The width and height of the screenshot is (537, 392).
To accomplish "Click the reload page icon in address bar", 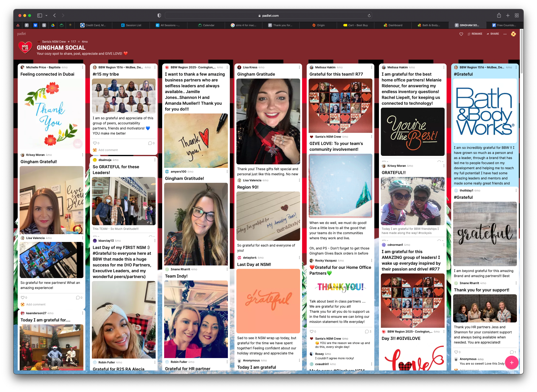I will pos(369,16).
